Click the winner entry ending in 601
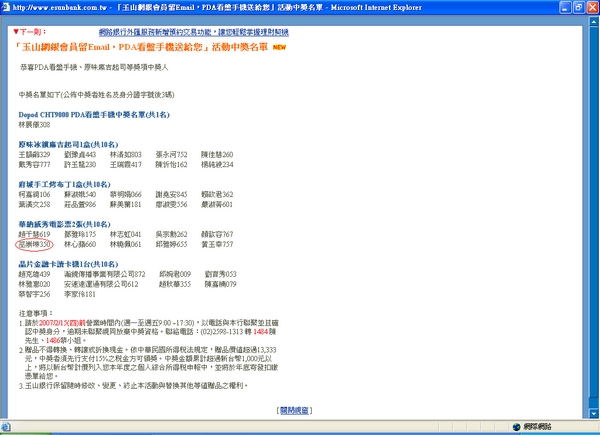The height and width of the screenshot is (435, 600). pyautogui.click(x=217, y=204)
